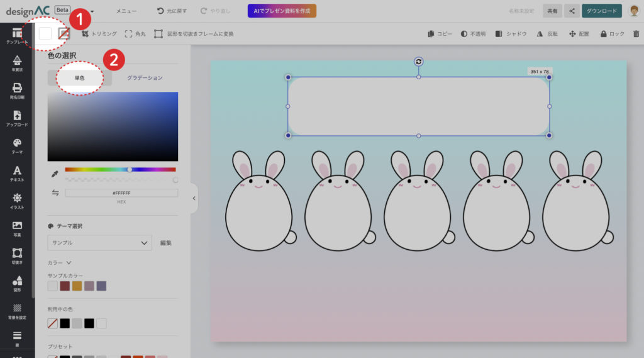Click the rotate handle above selected shape
The width and height of the screenshot is (644, 358).
419,61
